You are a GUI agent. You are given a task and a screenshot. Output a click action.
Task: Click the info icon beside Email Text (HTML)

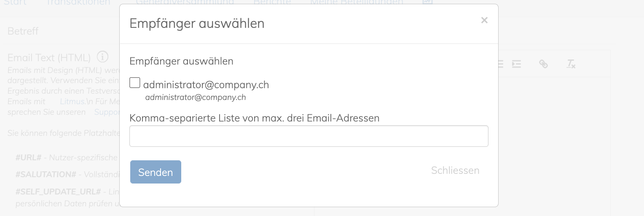102,57
